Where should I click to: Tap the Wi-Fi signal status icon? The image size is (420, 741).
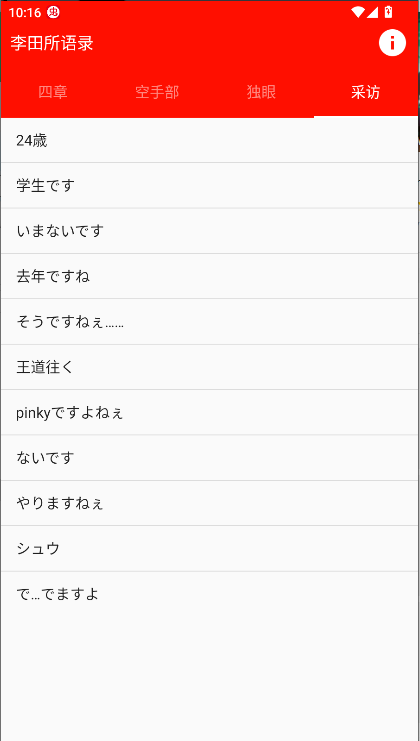358,12
